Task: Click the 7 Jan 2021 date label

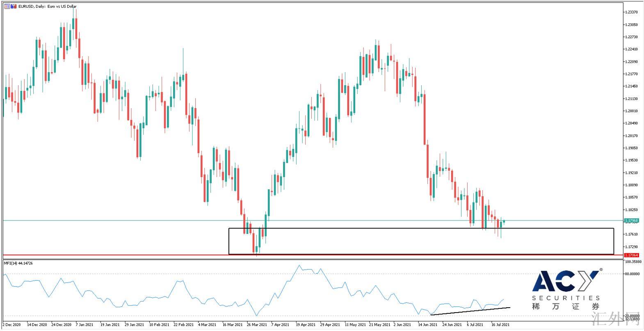Action: pyautogui.click(x=85, y=325)
